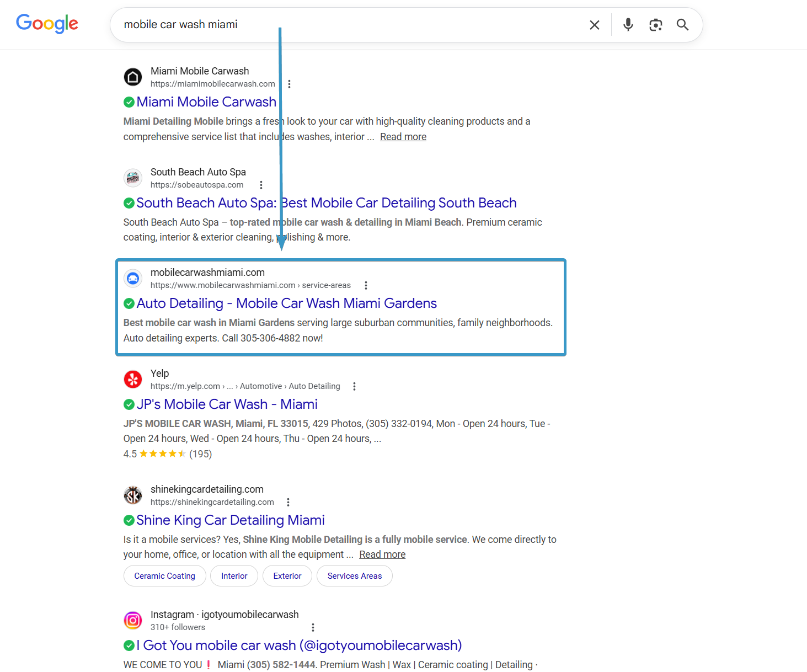Screen dimensions: 807x672
Task: Click Read more under Miami Mobile Carwash
Action: click(403, 136)
